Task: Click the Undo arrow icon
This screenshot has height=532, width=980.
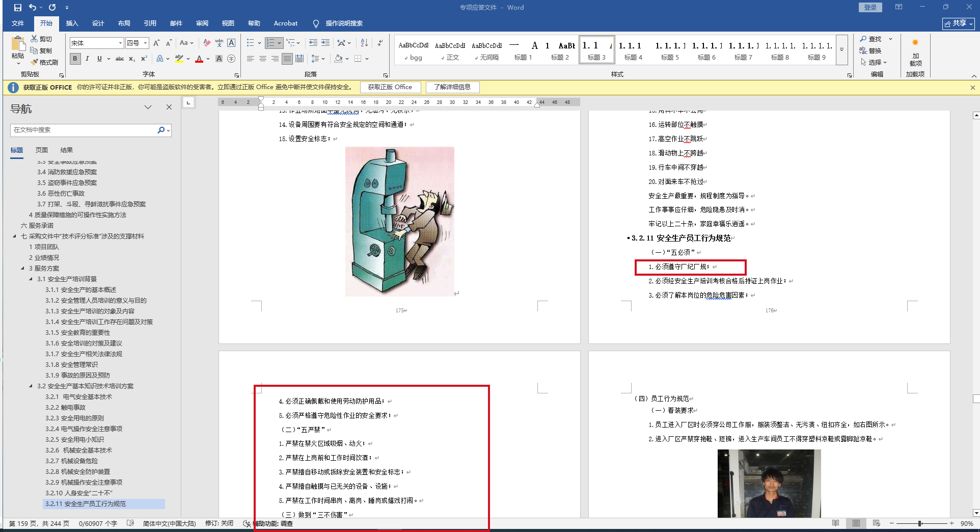Action: coord(33,8)
